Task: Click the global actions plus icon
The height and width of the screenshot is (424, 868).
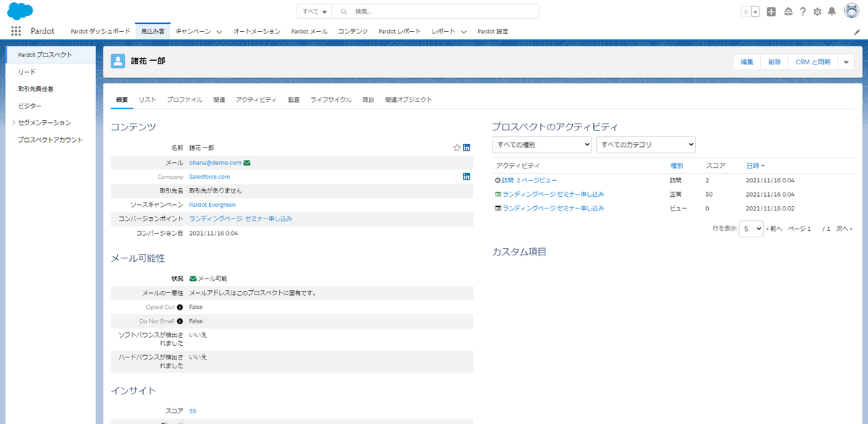Action: point(771,12)
